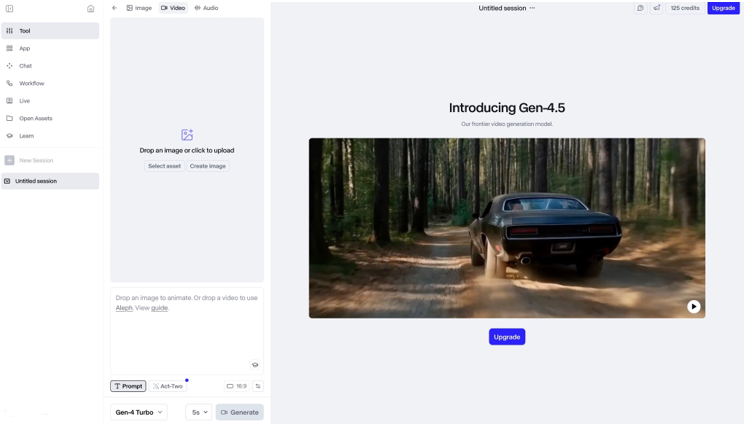Switch to the Image tab
744x424 pixels.
[139, 8]
